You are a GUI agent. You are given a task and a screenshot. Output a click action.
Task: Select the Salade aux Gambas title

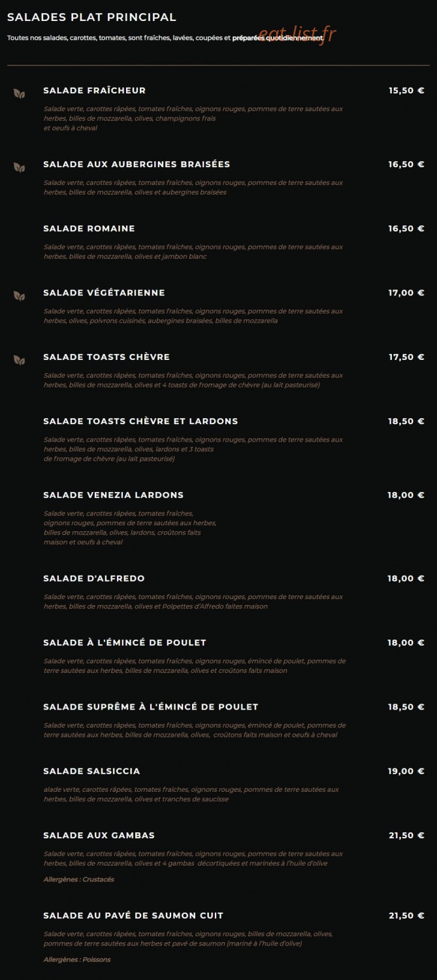[x=99, y=836]
